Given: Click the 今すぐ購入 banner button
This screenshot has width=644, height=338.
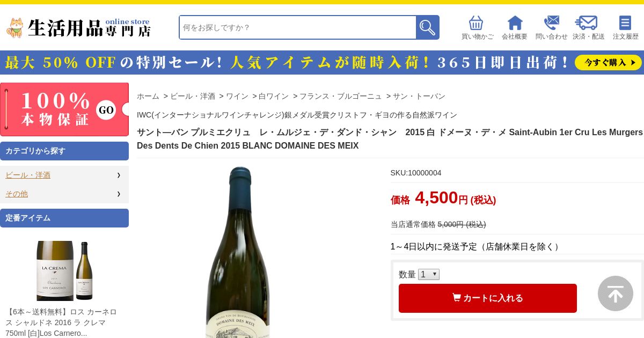Looking at the screenshot, I should coord(608,63).
